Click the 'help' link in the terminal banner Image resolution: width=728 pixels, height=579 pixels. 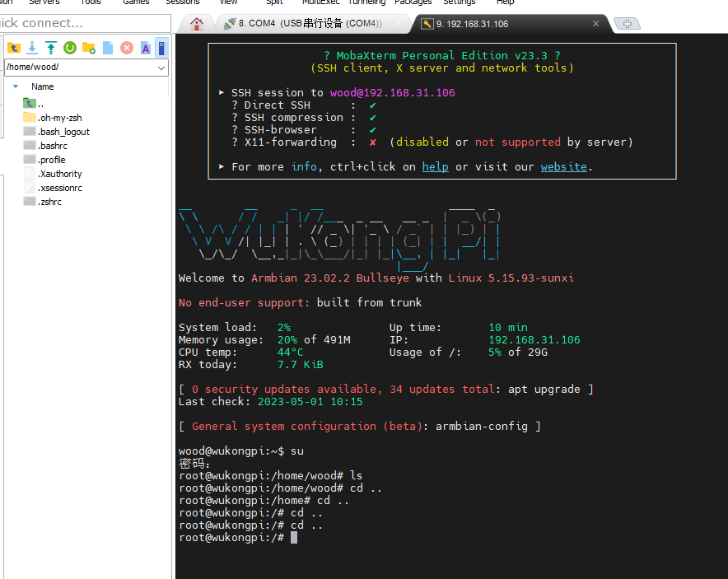435,166
